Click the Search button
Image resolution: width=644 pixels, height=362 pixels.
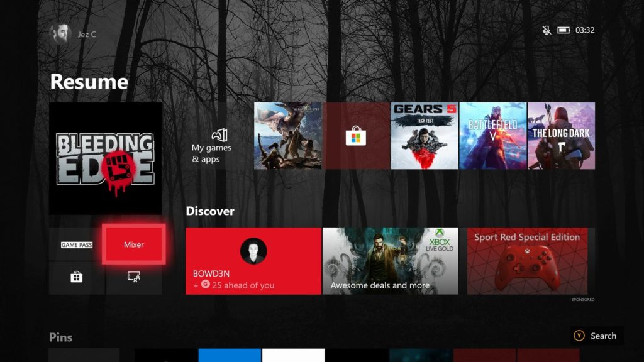597,336
